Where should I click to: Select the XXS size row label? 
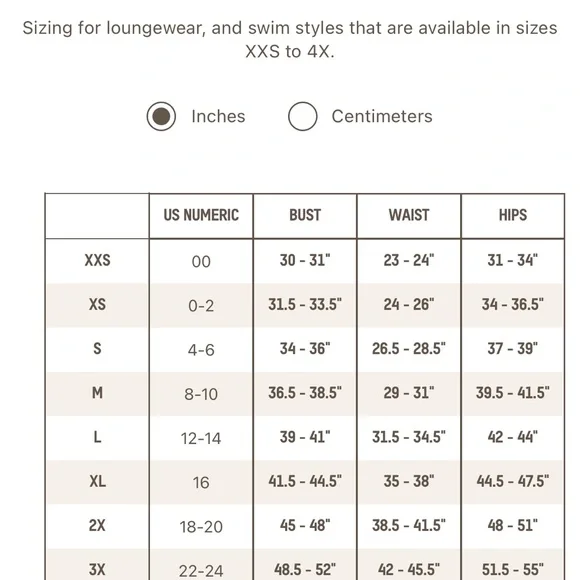pyautogui.click(x=97, y=260)
